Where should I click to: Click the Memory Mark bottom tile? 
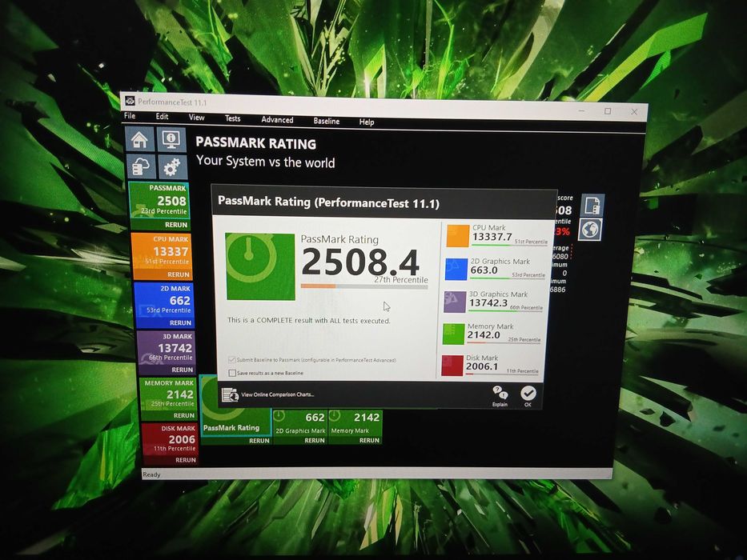point(355,424)
